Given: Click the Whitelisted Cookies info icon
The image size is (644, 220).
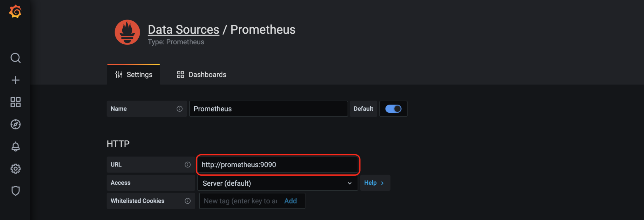Looking at the screenshot, I should tap(188, 201).
